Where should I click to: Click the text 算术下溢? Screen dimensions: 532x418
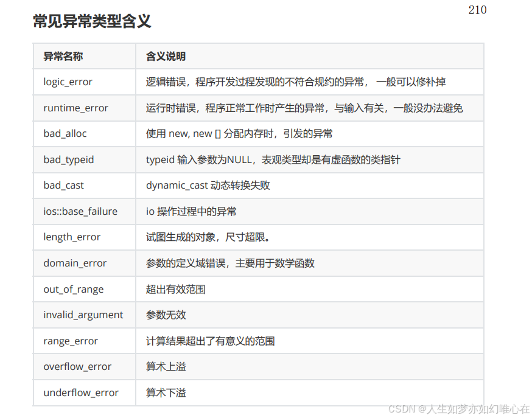click(166, 392)
